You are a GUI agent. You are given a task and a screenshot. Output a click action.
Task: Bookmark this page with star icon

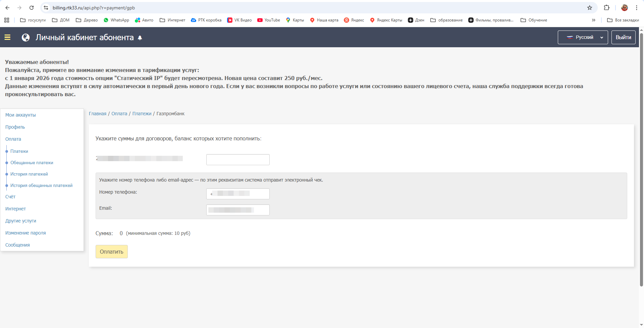click(589, 8)
